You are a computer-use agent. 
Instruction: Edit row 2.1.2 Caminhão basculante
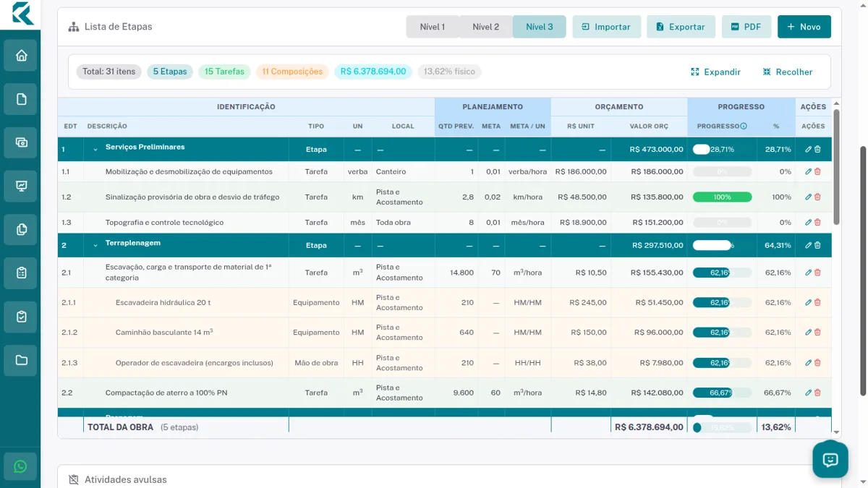(809, 333)
